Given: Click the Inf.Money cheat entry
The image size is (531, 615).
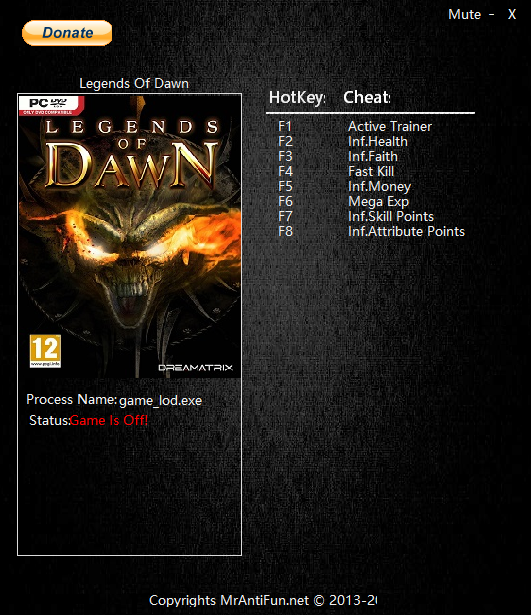Looking at the screenshot, I should (x=379, y=187).
